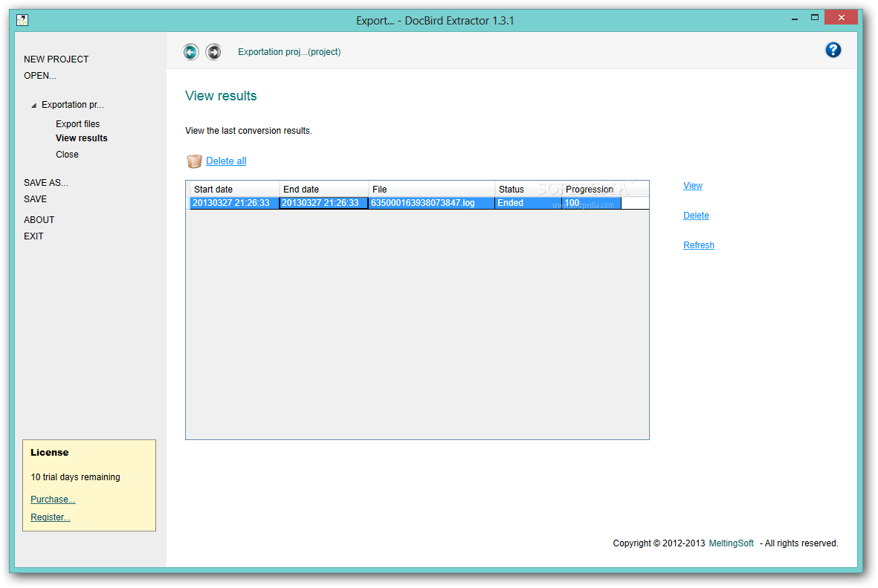Sort by the End date column header

click(323, 189)
